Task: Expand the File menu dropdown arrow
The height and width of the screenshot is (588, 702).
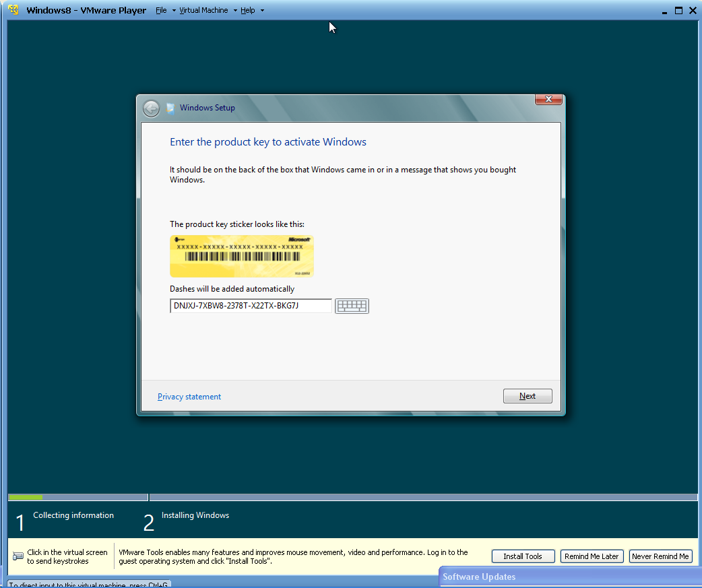Action: click(x=174, y=11)
